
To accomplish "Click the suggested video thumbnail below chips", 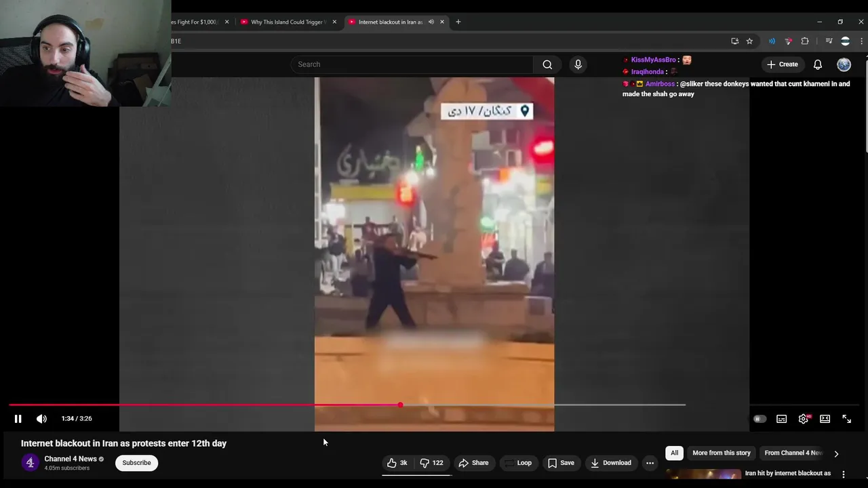I will [703, 474].
